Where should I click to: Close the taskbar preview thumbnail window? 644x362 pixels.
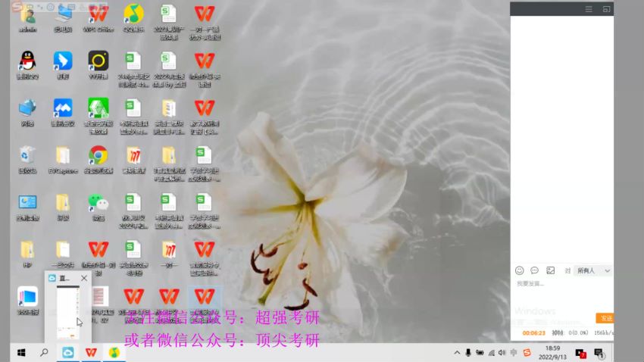point(84,278)
